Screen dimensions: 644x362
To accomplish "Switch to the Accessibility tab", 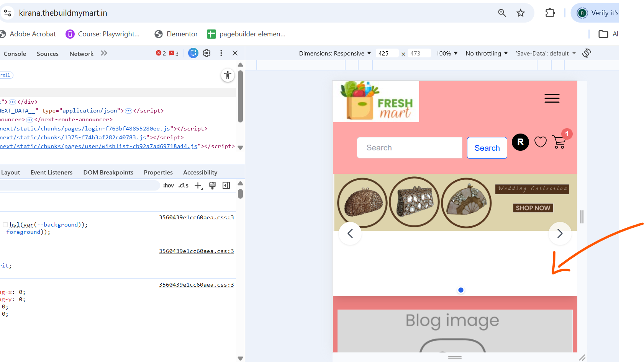I will (x=200, y=173).
